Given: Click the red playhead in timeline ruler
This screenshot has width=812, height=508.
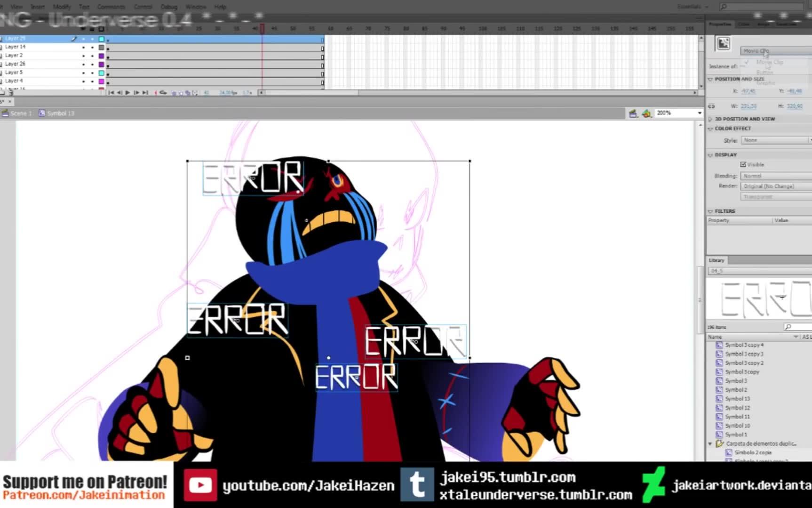Looking at the screenshot, I should (262, 29).
